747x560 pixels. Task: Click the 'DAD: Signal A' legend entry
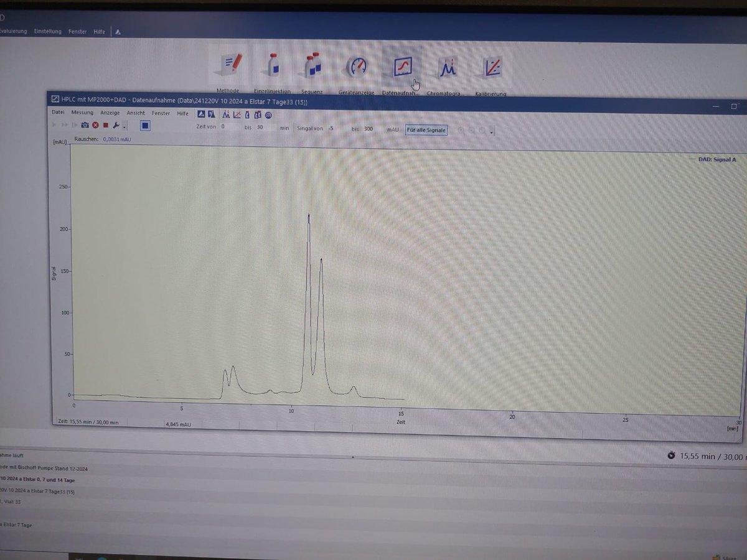coord(713,159)
